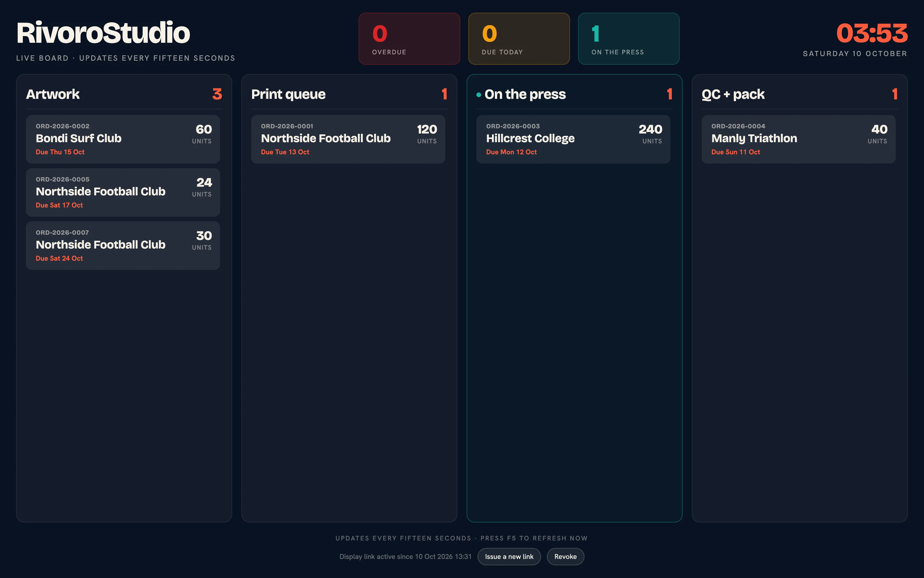Click the Due Sun 11 Oct date
The height and width of the screenshot is (578, 924).
735,152
